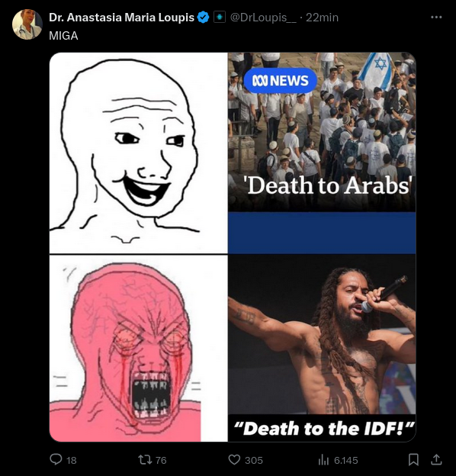Screen dimensions: 456x476
Task: View post analytics bar chart icon
Action: pos(323,460)
